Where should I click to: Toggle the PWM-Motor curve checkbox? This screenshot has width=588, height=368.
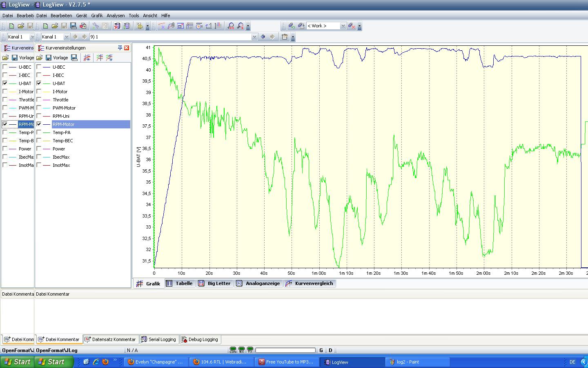point(39,108)
